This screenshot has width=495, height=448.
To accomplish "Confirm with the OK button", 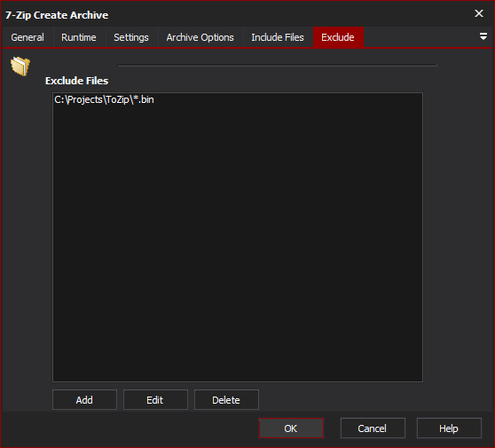I will (x=291, y=428).
